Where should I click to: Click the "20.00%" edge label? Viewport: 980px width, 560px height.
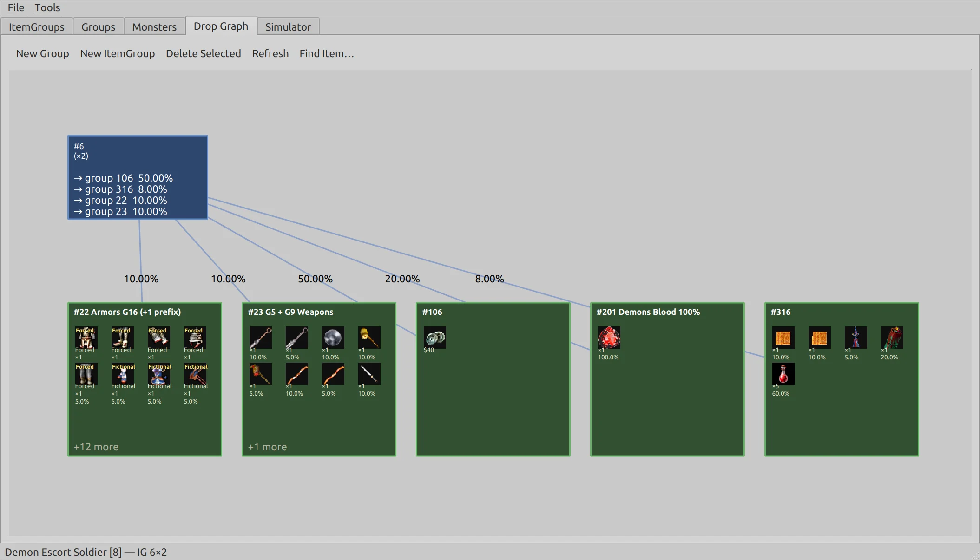point(402,279)
